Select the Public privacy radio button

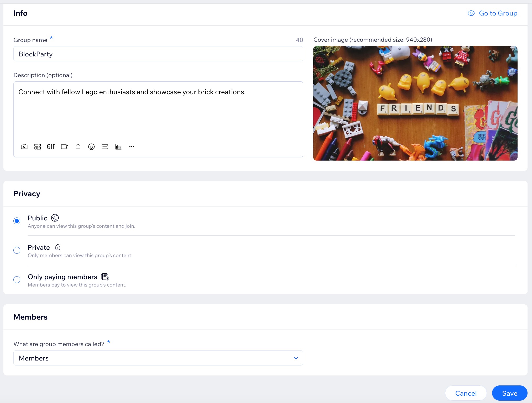[17, 220]
